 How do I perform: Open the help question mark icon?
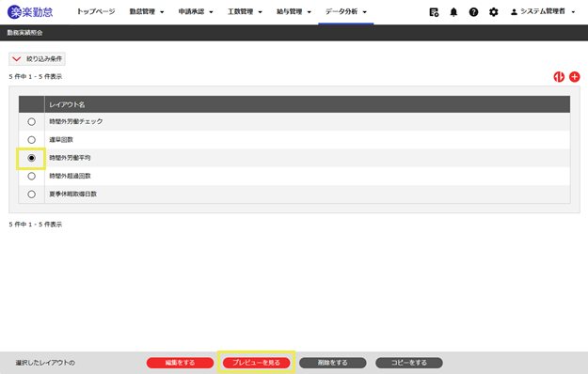473,12
